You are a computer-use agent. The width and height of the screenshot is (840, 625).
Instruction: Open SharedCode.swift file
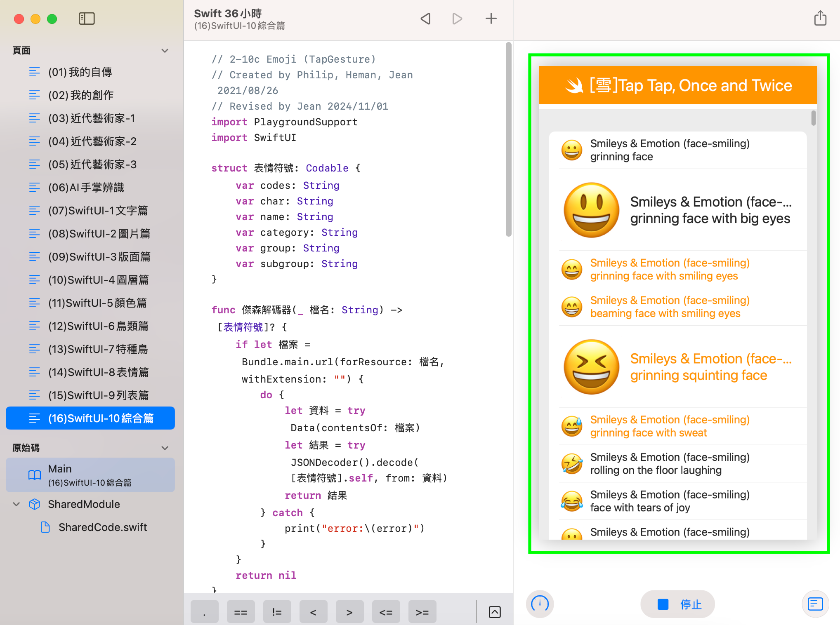coord(102,527)
